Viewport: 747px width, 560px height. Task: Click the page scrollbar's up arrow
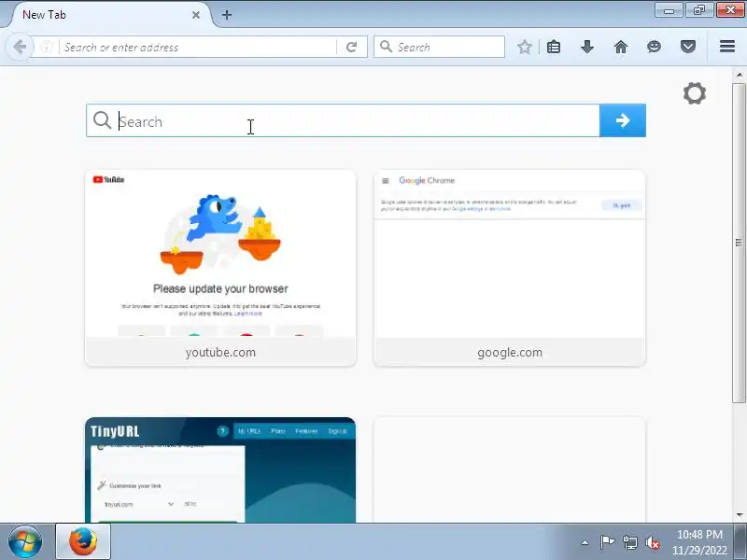[740, 75]
